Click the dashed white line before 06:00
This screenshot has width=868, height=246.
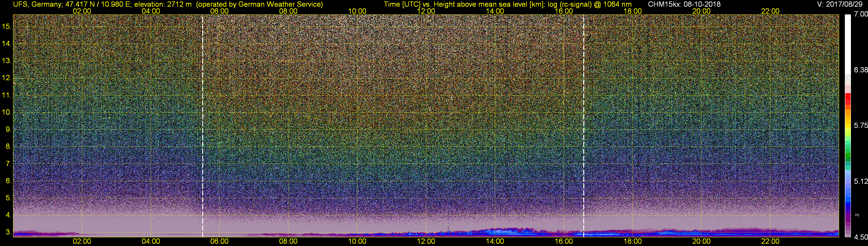pos(203,126)
